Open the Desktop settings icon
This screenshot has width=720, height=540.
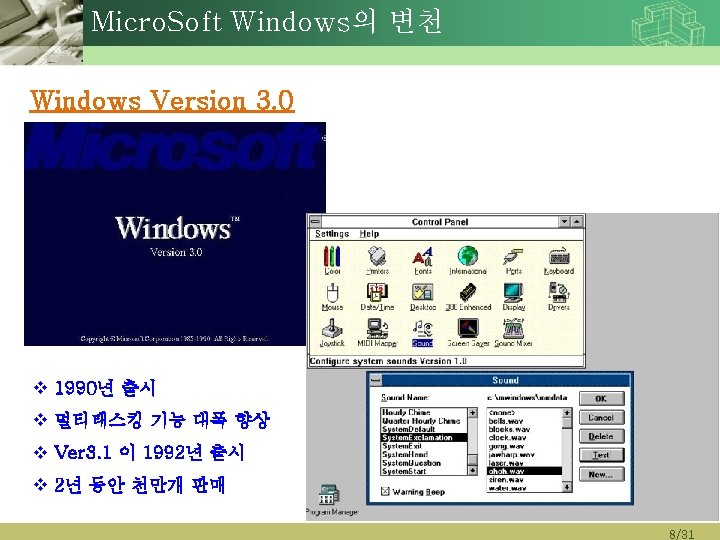click(422, 297)
